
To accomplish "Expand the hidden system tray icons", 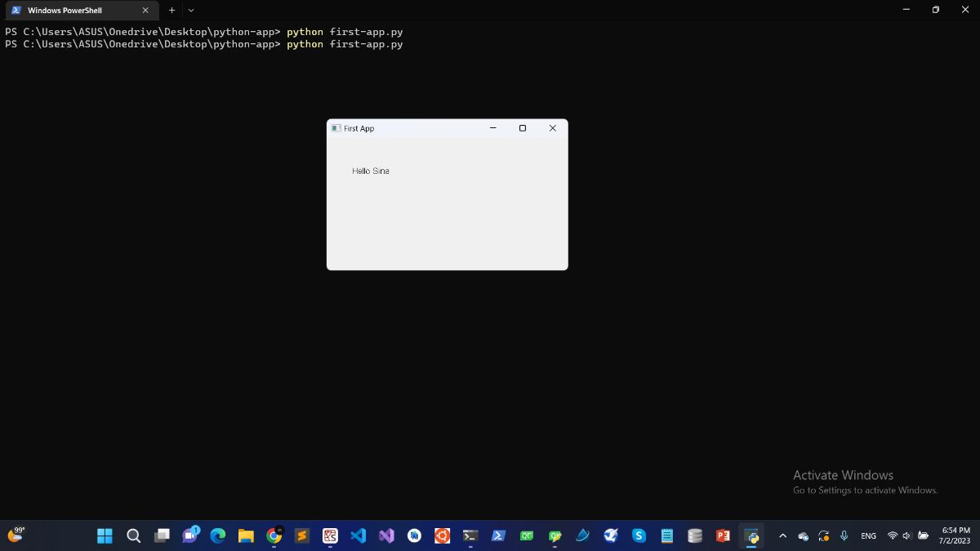I will pyautogui.click(x=782, y=535).
